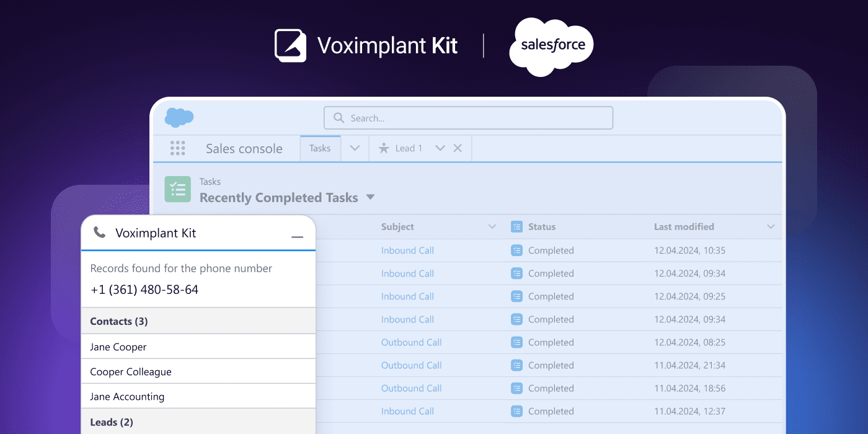Click the phone number +1 (361) 480-58-64
868x434 pixels.
[x=144, y=290]
